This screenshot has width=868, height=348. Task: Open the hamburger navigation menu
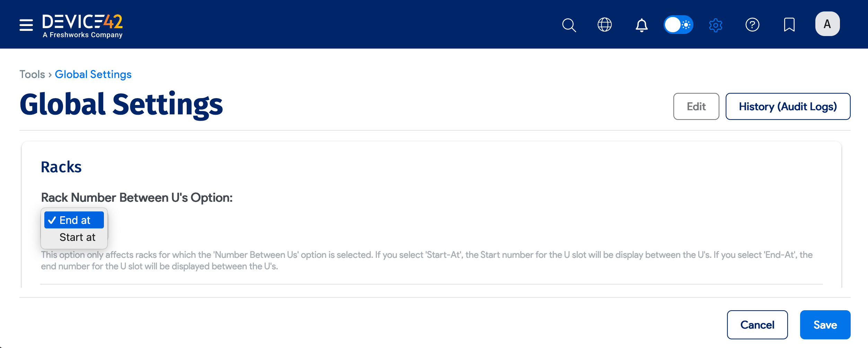click(26, 25)
